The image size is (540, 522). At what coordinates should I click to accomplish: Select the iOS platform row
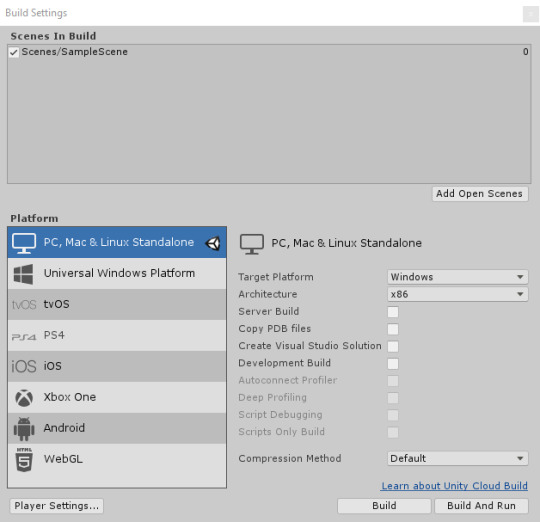pos(117,366)
